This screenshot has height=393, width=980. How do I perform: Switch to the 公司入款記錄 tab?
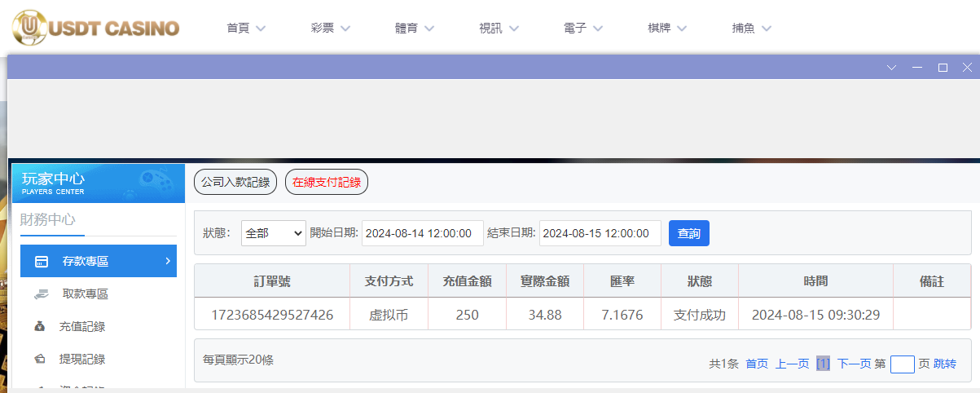click(x=235, y=182)
